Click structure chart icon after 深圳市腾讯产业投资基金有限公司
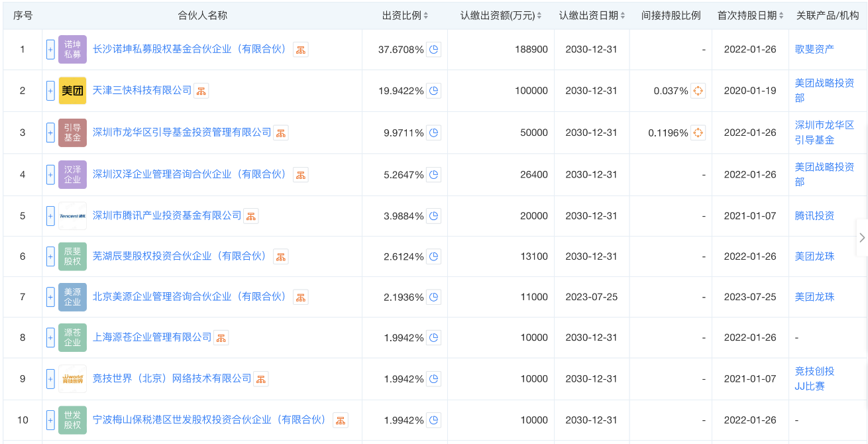 [250, 216]
